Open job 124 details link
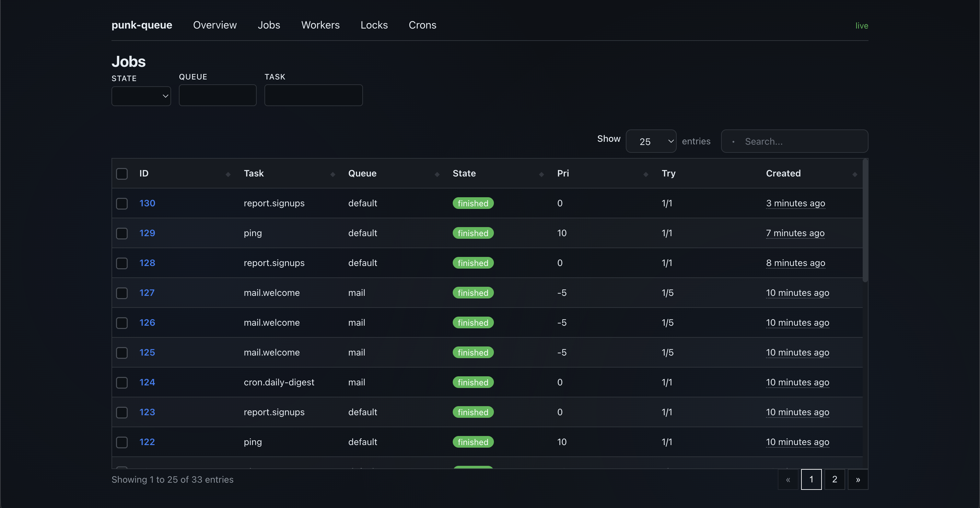The height and width of the screenshot is (508, 980). click(147, 382)
